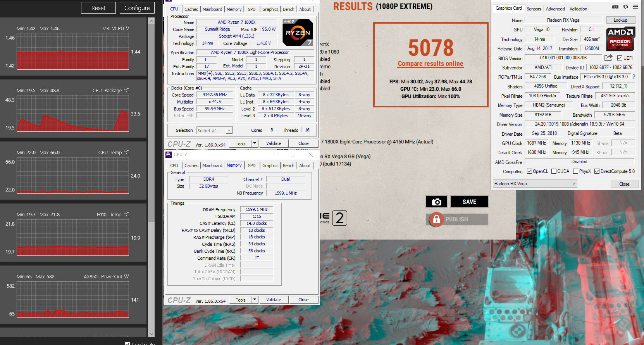Toggle the CUDA checkbox
644x345 pixels.
(554, 171)
